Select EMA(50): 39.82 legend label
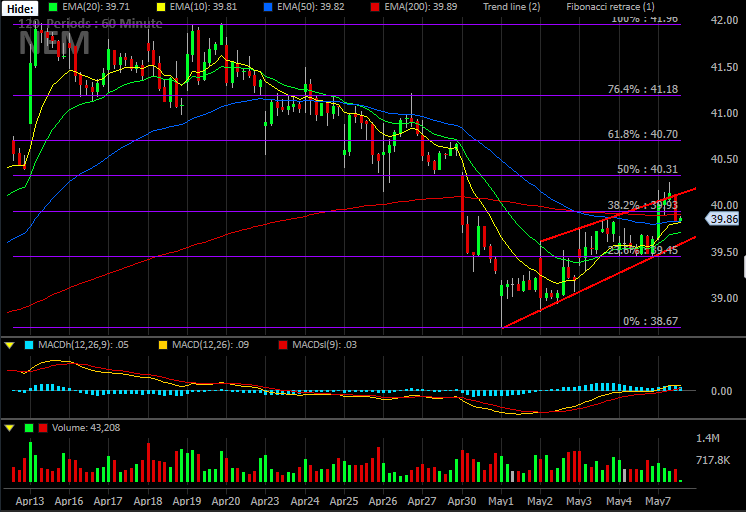 pos(311,7)
